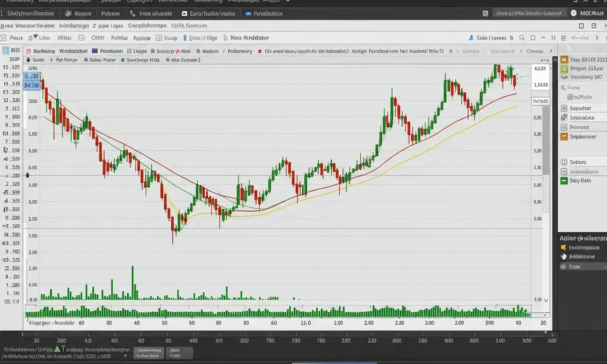Open the gear dropdown beside "Lriles"
607x364 pixels.
point(33,38)
